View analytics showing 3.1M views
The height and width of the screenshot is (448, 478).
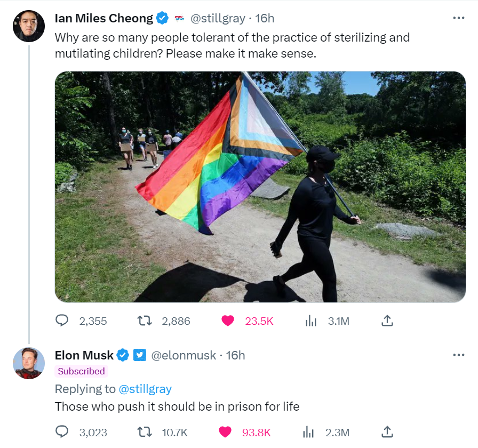click(x=310, y=321)
